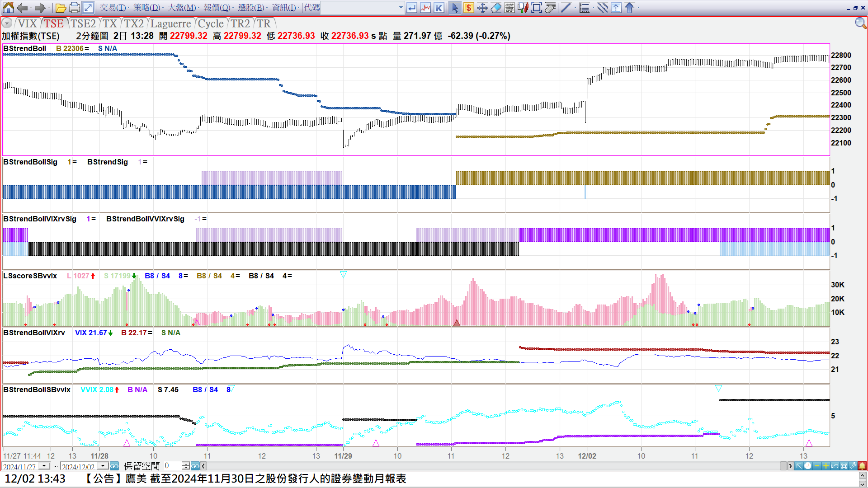Click the yellow plus icon in bottom bar
The width and height of the screenshot is (868, 488).
(x=826, y=466)
